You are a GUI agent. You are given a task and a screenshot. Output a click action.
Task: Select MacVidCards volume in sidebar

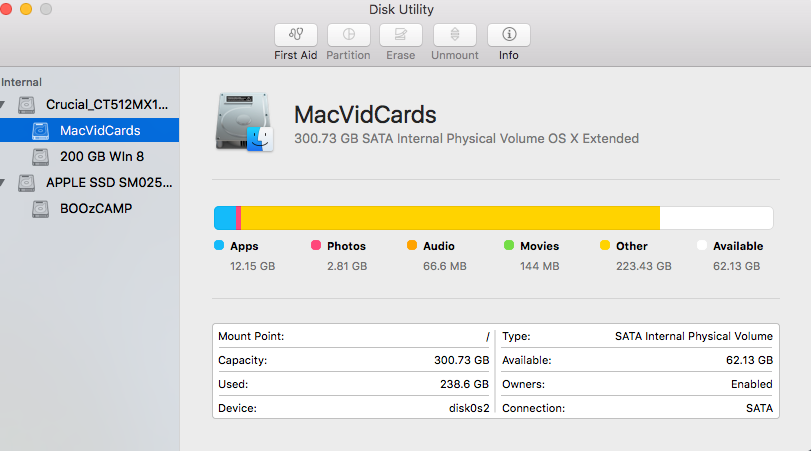pyautogui.click(x=89, y=130)
